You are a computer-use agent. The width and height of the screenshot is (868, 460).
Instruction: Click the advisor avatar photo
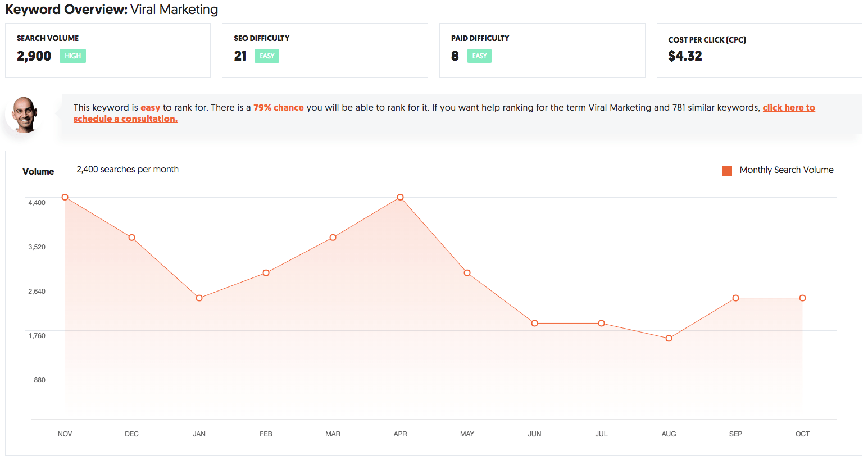pos(24,115)
